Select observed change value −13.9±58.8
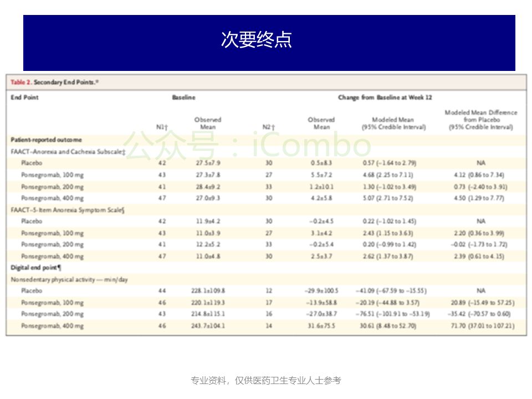The image size is (532, 399). click(321, 303)
